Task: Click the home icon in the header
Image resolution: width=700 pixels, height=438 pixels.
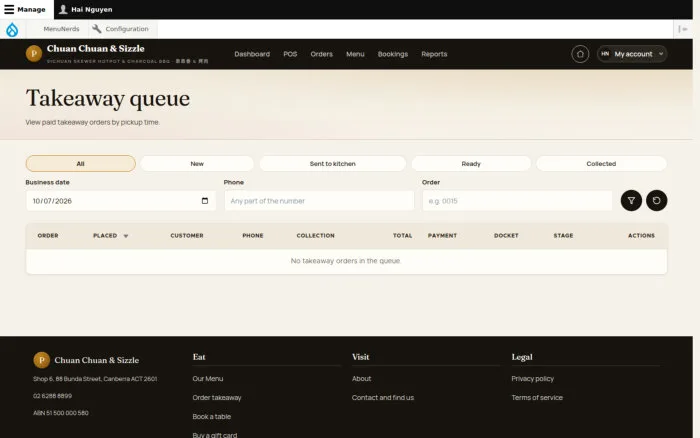Action: coord(580,54)
